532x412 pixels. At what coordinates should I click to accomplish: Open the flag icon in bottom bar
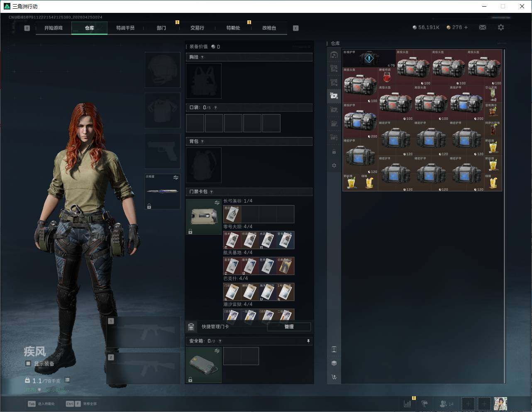tap(425, 403)
